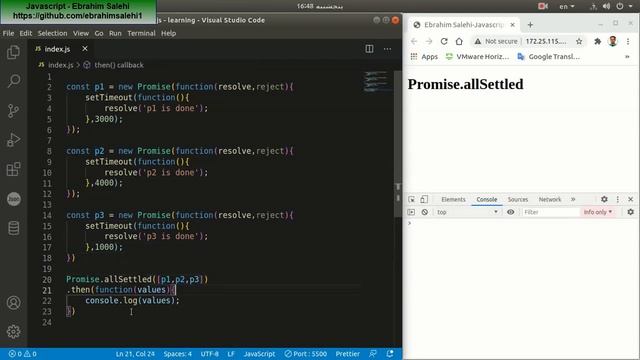Switch to the DevTools Sources tab

click(518, 200)
